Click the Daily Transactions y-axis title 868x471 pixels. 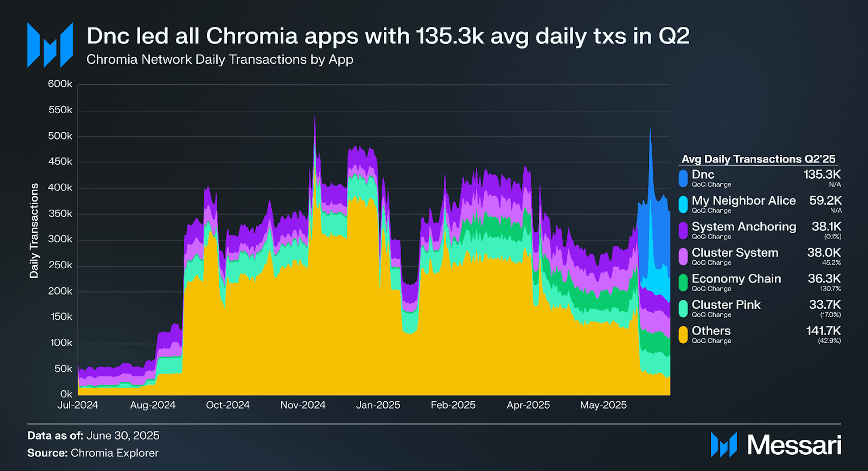(x=34, y=231)
